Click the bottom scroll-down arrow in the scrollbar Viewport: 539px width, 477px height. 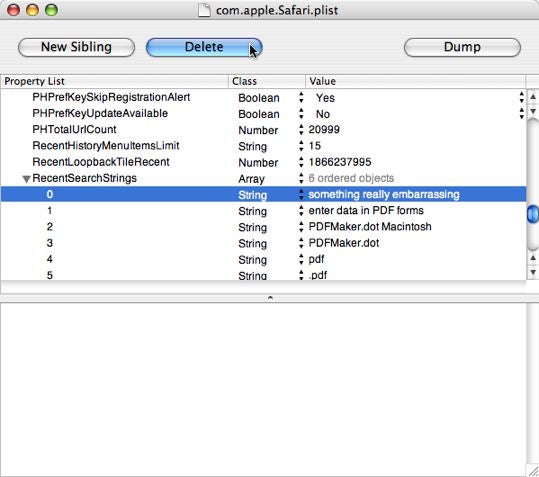coord(533,273)
